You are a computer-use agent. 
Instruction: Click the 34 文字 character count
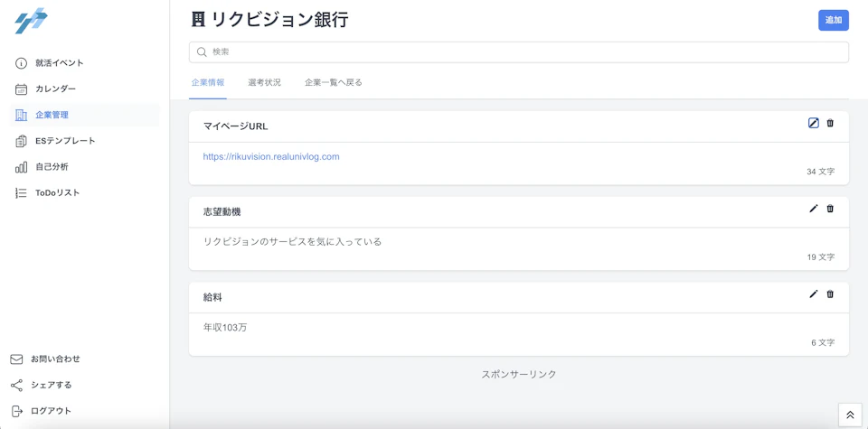tap(820, 172)
